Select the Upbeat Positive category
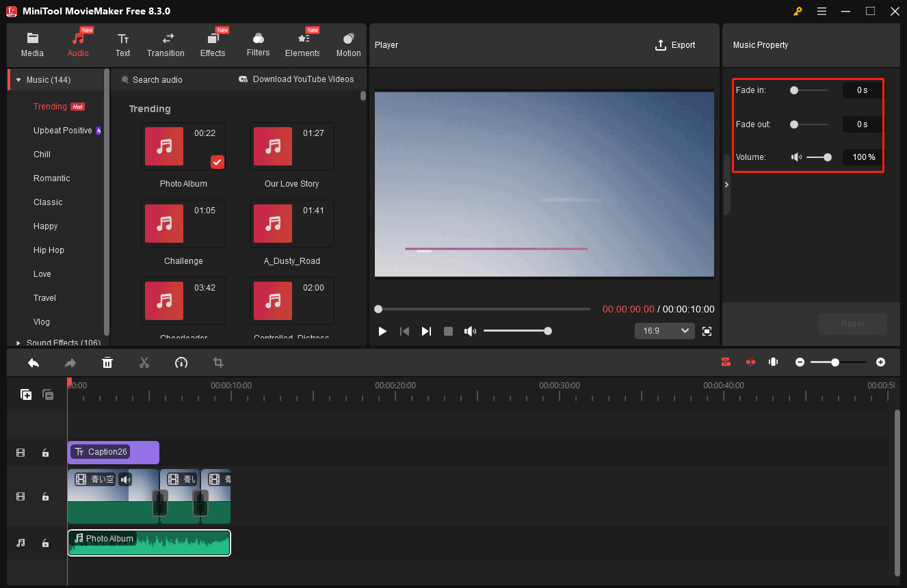907x588 pixels. click(x=63, y=131)
